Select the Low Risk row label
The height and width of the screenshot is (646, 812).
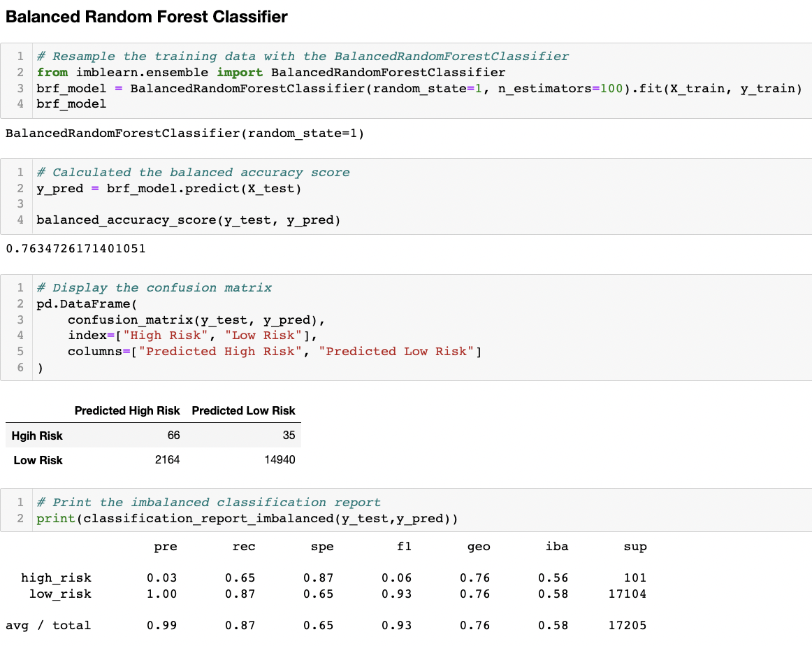(39, 460)
